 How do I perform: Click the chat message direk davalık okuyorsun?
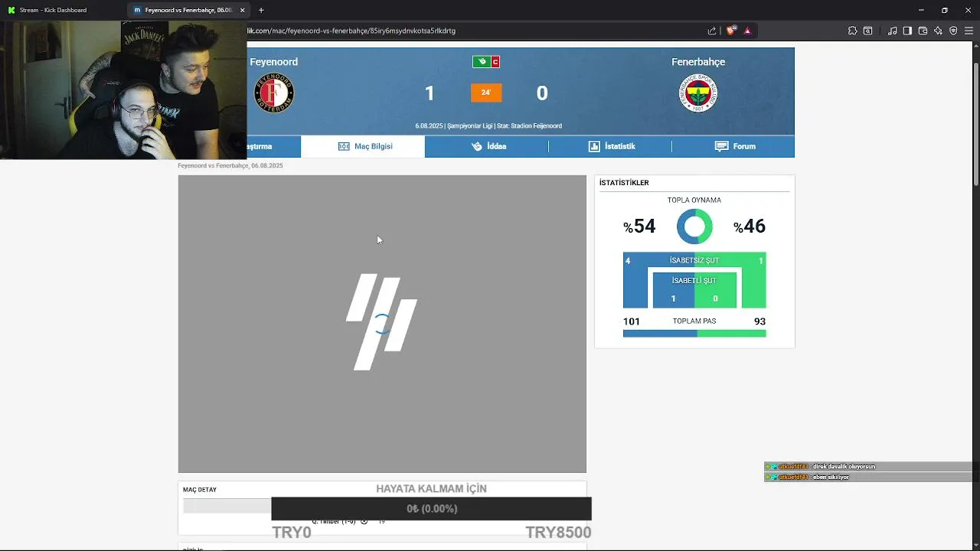coord(844,467)
